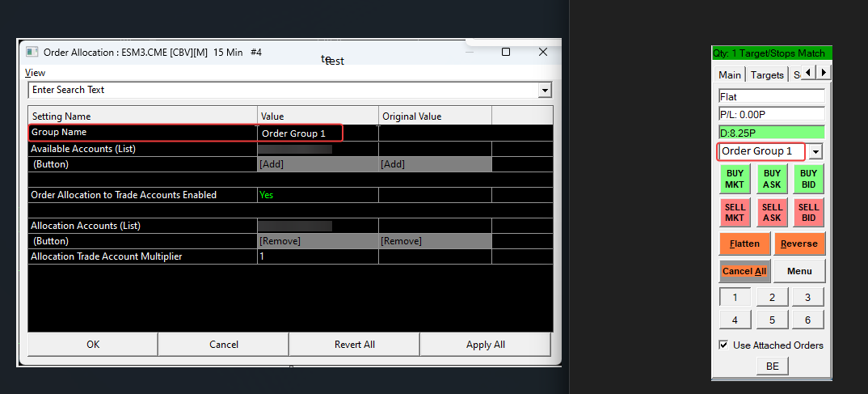Select quantity button 3
The height and width of the screenshot is (394, 868).
[807, 297]
